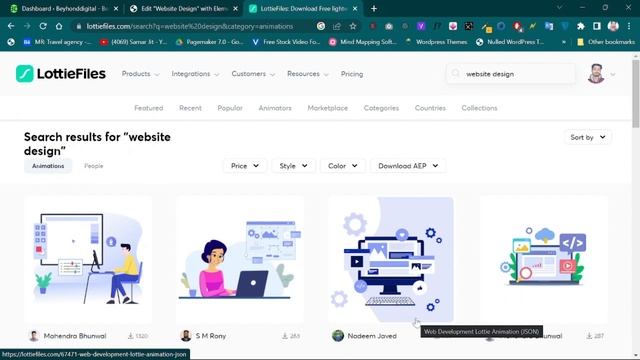Open the Countries section

(430, 108)
